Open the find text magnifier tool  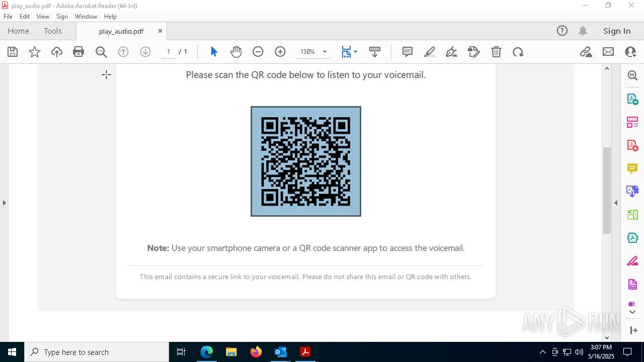pyautogui.click(x=101, y=52)
